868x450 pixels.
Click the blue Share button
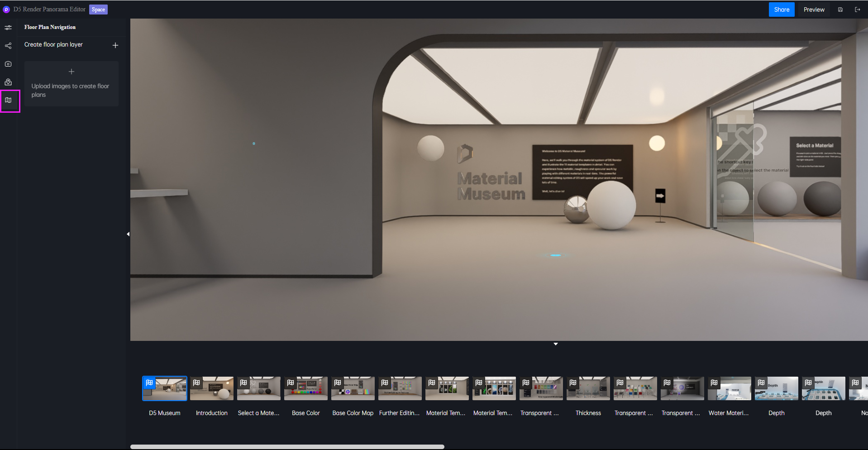(x=782, y=10)
